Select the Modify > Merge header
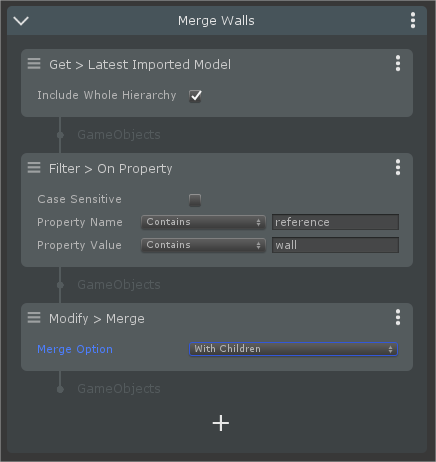The width and height of the screenshot is (436, 462). pos(97,319)
